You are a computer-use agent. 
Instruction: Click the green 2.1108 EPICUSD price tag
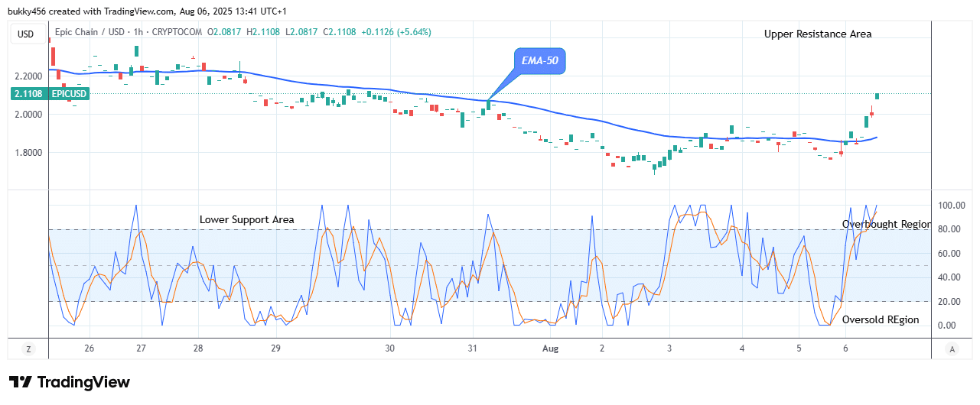[50, 94]
